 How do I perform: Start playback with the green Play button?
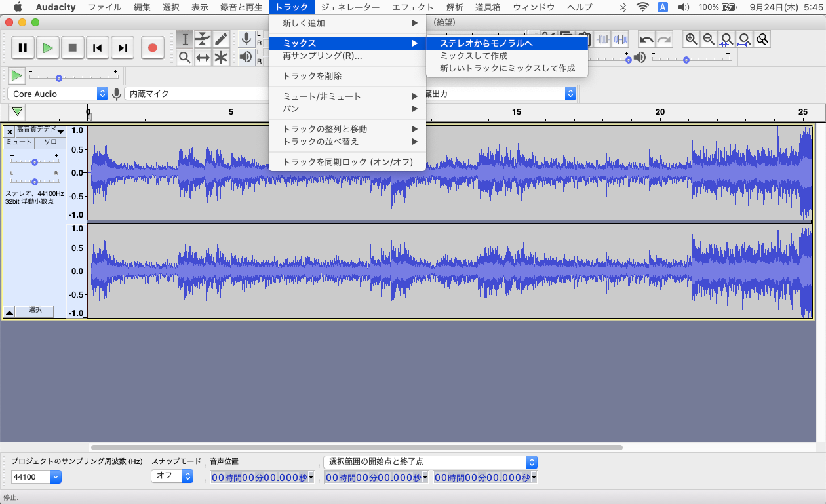click(48, 47)
